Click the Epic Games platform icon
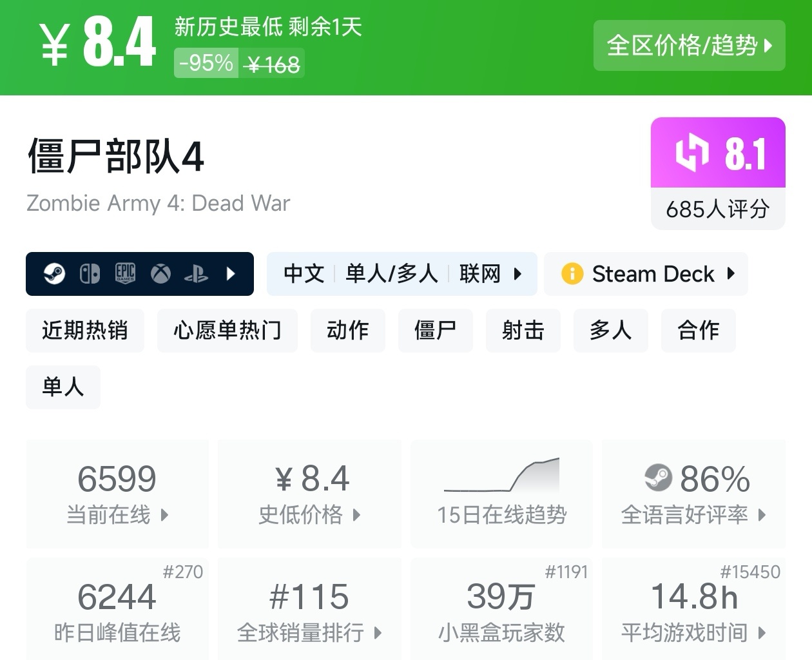The image size is (812, 660). 125,274
